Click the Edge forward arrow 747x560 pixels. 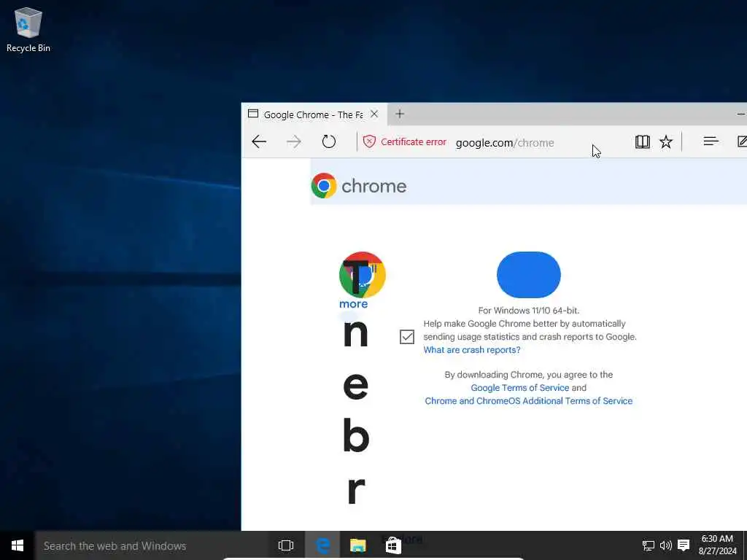coord(294,141)
